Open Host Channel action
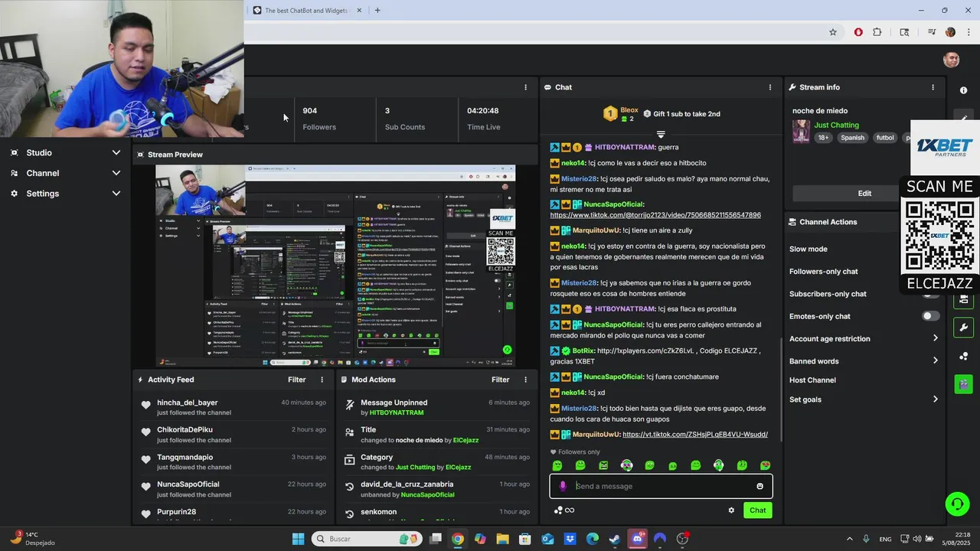Viewport: 980px width, 551px height. [812, 380]
